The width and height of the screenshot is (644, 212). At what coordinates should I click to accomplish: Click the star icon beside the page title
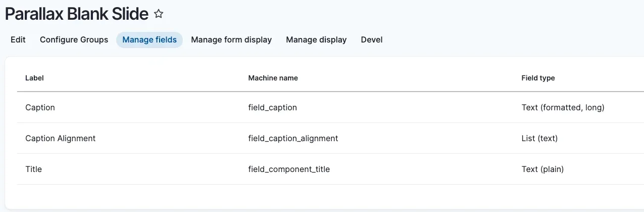159,14
